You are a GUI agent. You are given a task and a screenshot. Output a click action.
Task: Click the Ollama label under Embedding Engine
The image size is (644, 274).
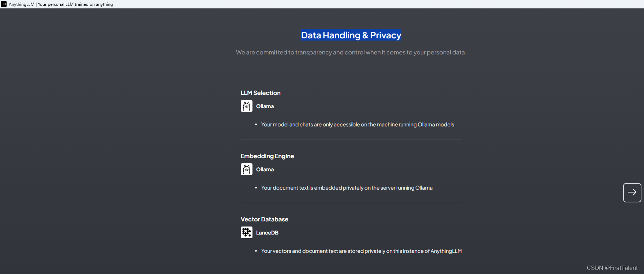(x=265, y=170)
